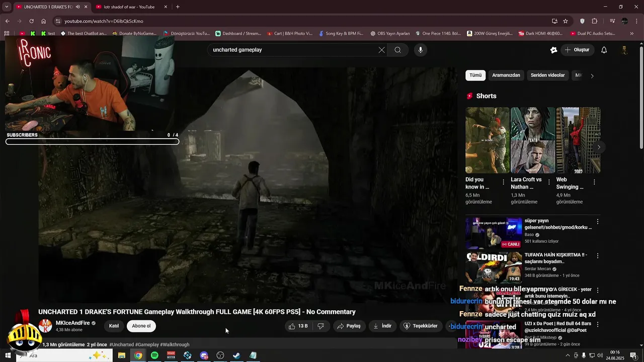Open options for 'Did you know' Short
This screenshot has height=362, width=644.
point(504,182)
